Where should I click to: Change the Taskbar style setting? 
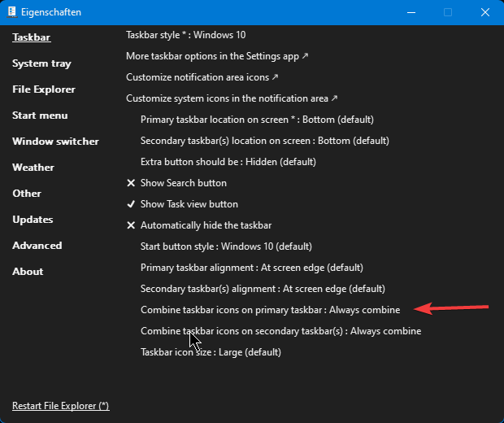point(185,35)
